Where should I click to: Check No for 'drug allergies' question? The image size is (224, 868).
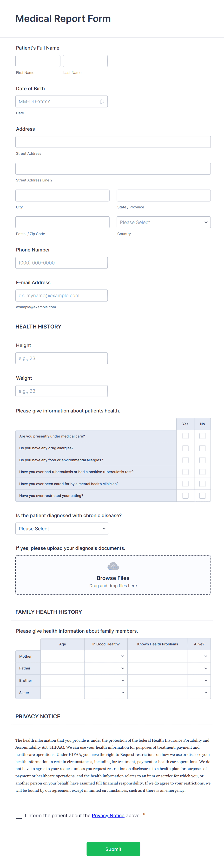pos(202,448)
